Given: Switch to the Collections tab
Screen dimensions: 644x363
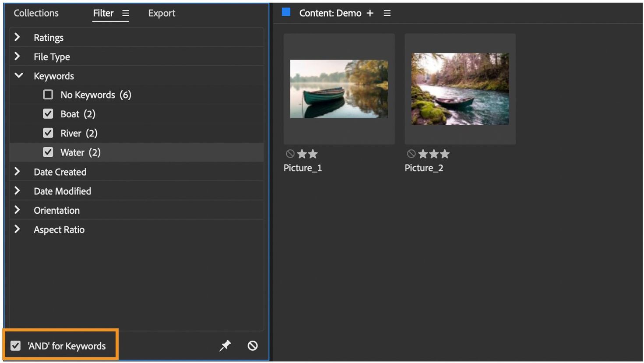Looking at the screenshot, I should [35, 13].
